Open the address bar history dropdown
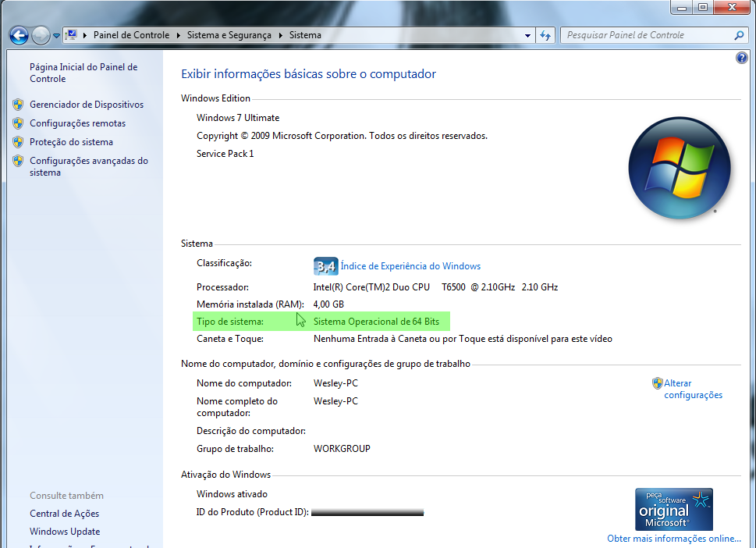Image resolution: width=756 pixels, height=548 pixels. tap(528, 35)
